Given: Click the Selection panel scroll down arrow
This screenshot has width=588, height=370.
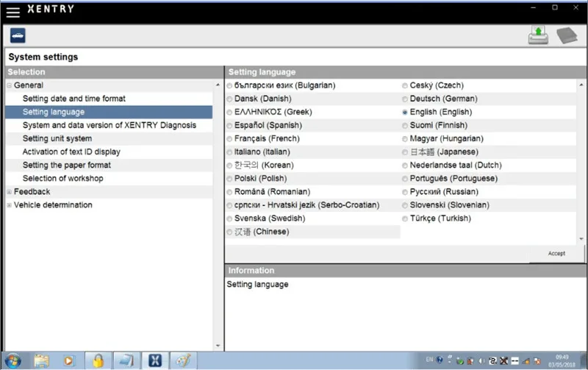Looking at the screenshot, I should tap(218, 346).
